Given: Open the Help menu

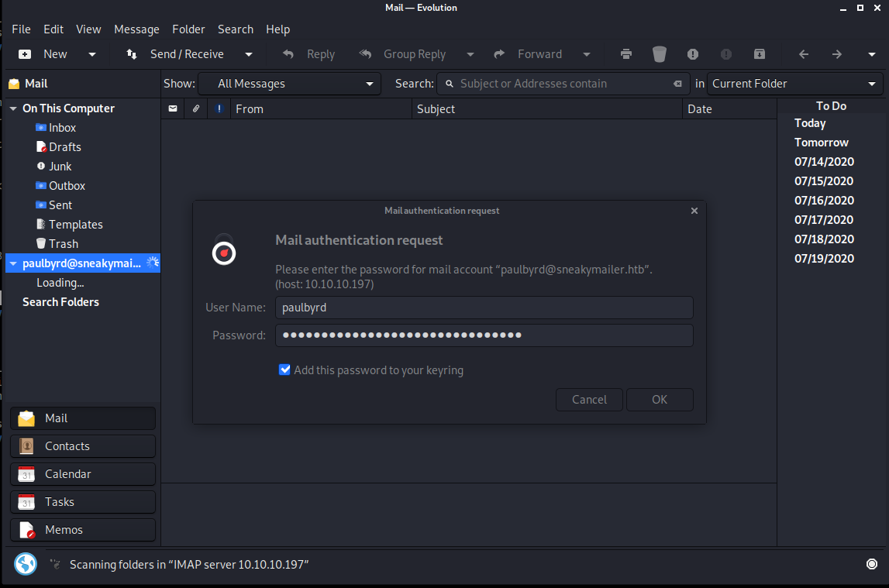Looking at the screenshot, I should (x=277, y=29).
